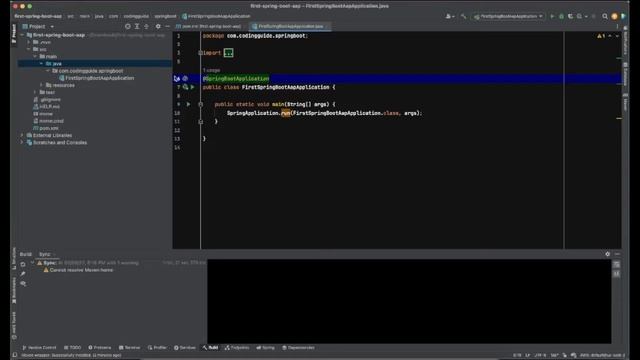Viewport: 640px width, 360px height.
Task: Click the eye view-options icon in Build panel
Action: tap(23, 283)
